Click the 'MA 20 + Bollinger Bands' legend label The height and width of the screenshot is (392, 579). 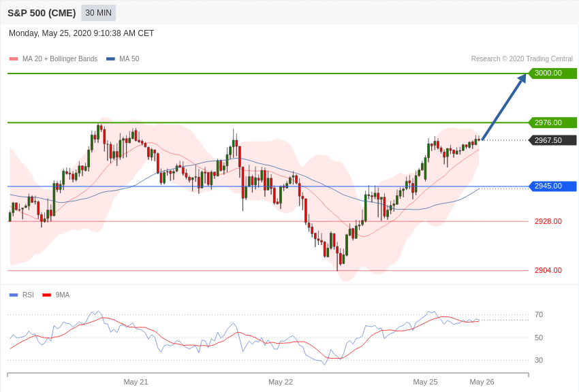coord(60,59)
